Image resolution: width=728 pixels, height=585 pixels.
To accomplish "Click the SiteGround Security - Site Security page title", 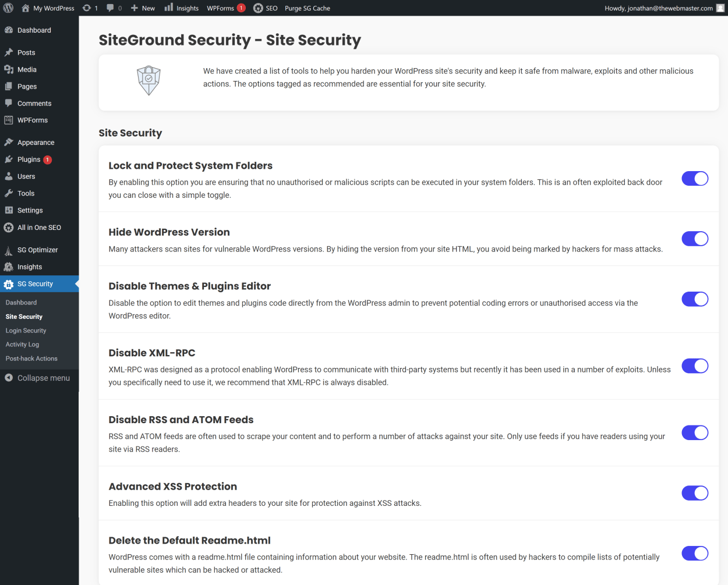I will pyautogui.click(x=230, y=40).
